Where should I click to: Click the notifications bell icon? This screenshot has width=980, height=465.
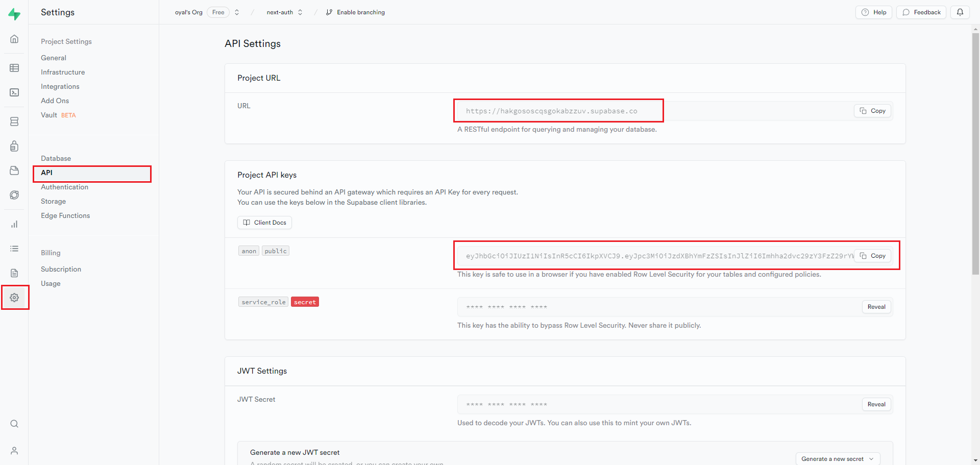pyautogui.click(x=960, y=12)
